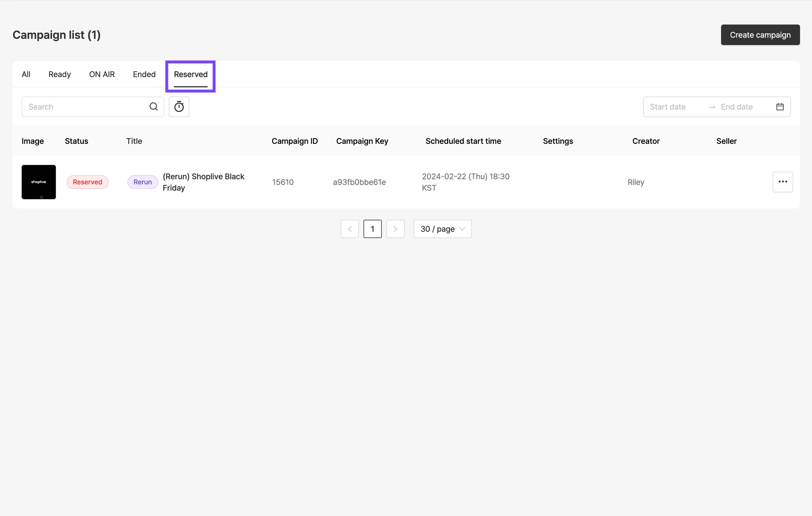Image resolution: width=812 pixels, height=516 pixels.
Task: Go to previous page arrow
Action: tap(350, 229)
